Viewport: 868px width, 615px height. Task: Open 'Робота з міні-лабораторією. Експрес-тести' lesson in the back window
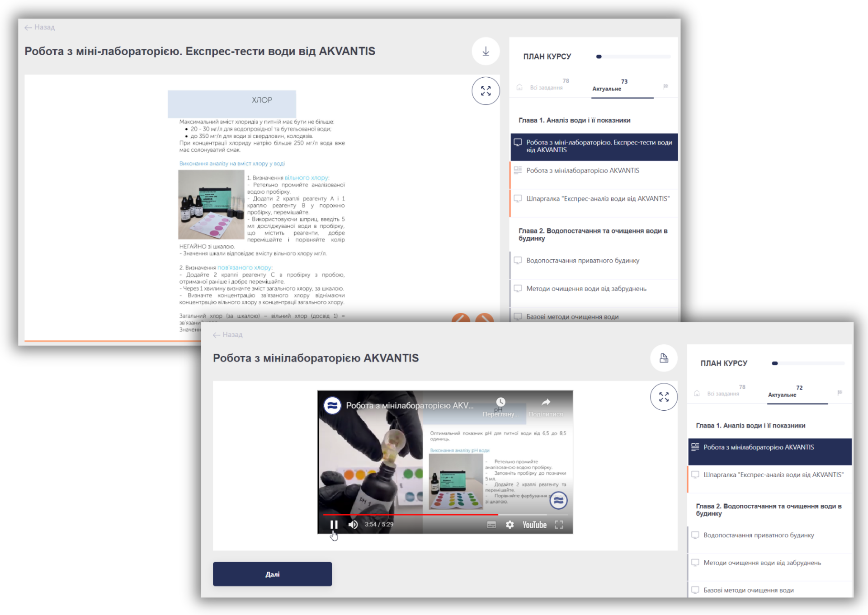point(594,146)
